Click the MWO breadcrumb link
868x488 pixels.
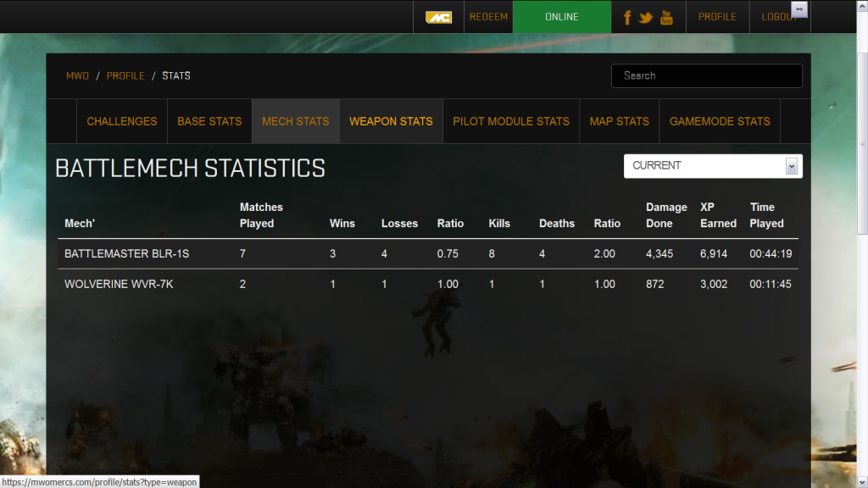pos(77,75)
